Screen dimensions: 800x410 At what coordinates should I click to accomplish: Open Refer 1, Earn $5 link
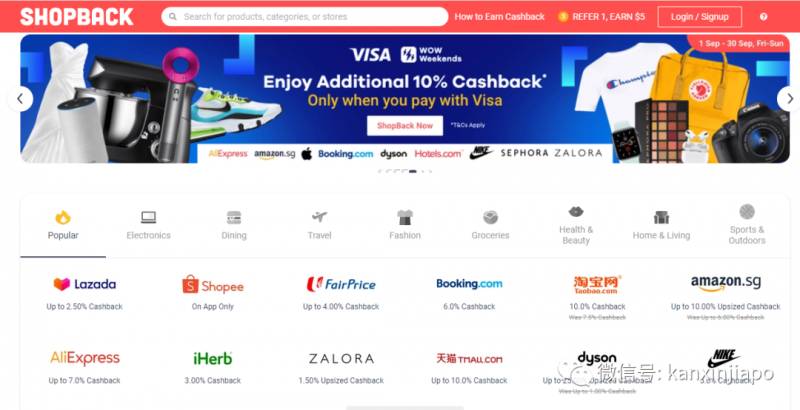point(602,17)
